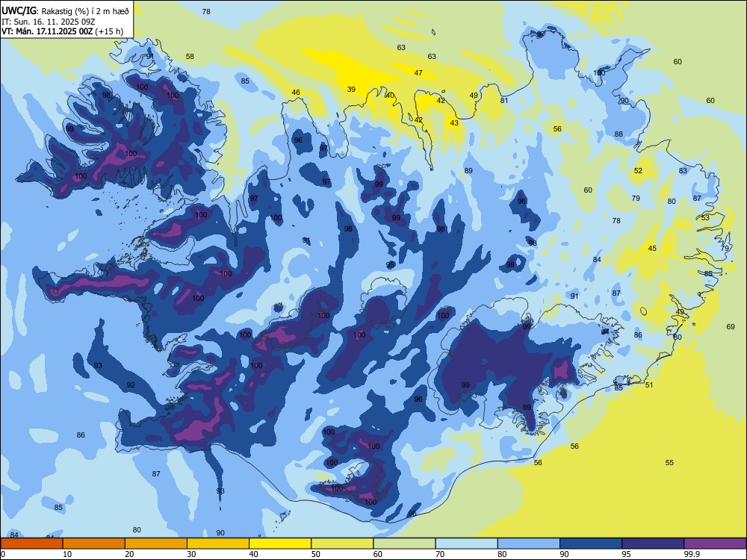
Task: Click the dark orange 0–10 legend swatch
Action: (x=31, y=544)
